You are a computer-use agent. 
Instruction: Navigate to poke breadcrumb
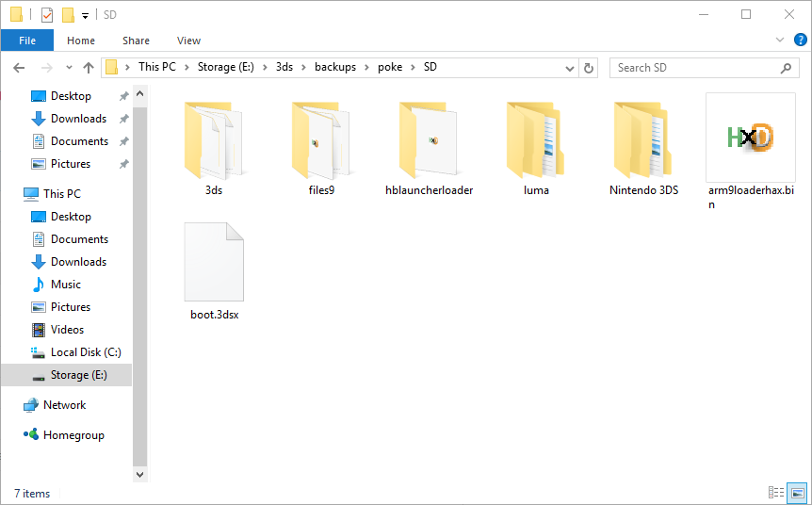pyautogui.click(x=390, y=67)
